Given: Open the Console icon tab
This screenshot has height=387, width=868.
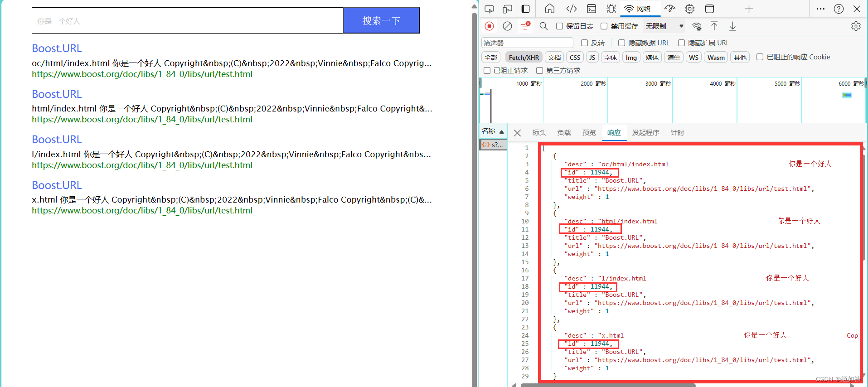Looking at the screenshot, I should click(x=592, y=9).
